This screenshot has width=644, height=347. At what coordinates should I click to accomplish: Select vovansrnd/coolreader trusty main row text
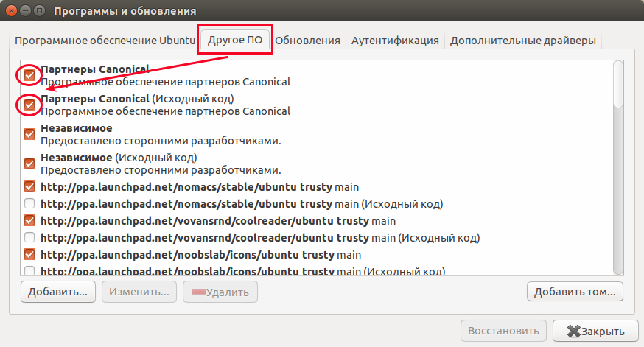point(218,221)
